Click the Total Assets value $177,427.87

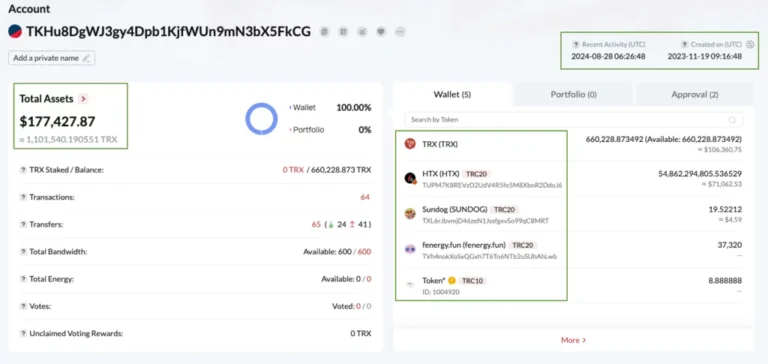(57, 121)
